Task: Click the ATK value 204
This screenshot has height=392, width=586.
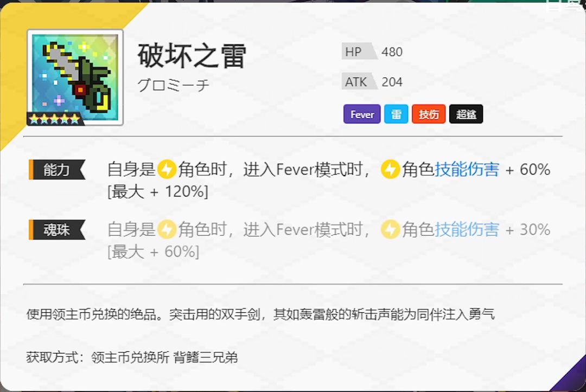Action: tap(392, 82)
